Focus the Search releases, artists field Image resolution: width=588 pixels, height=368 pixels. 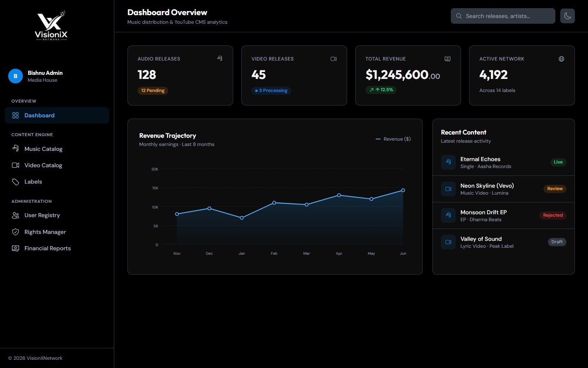click(503, 16)
